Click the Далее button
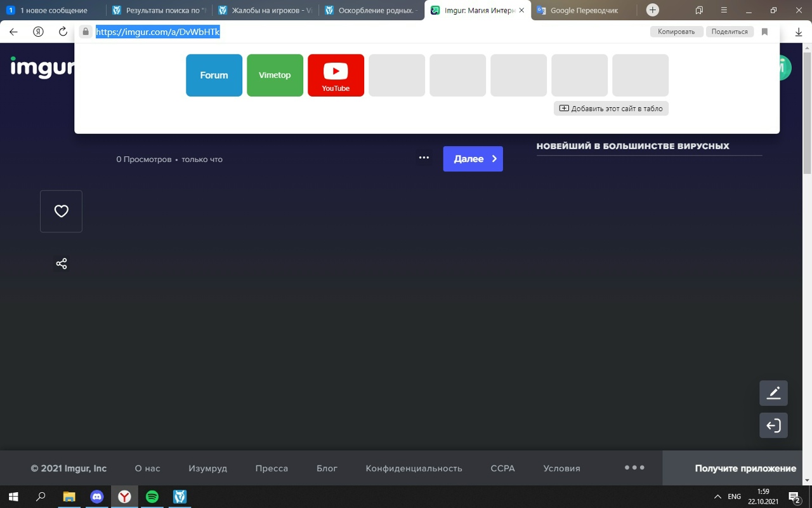812x508 pixels. 473,159
